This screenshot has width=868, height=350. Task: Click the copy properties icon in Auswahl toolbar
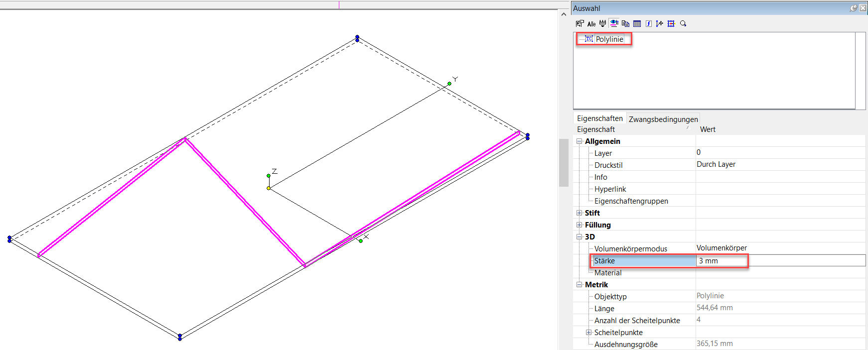point(626,23)
